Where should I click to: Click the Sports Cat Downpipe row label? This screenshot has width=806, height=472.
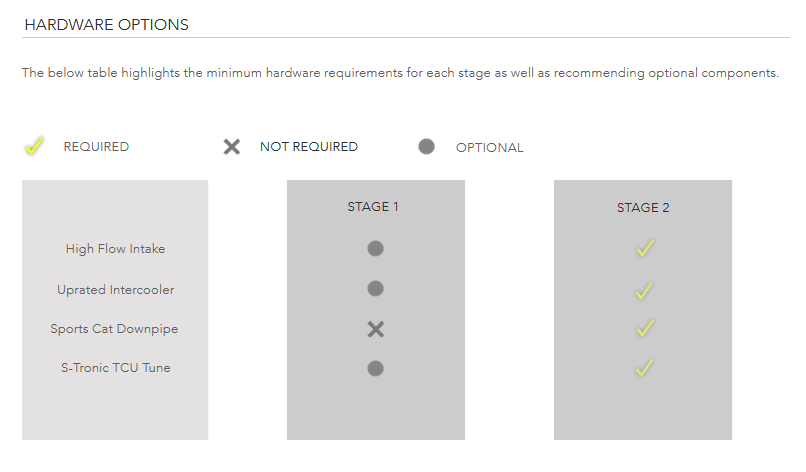[114, 329]
